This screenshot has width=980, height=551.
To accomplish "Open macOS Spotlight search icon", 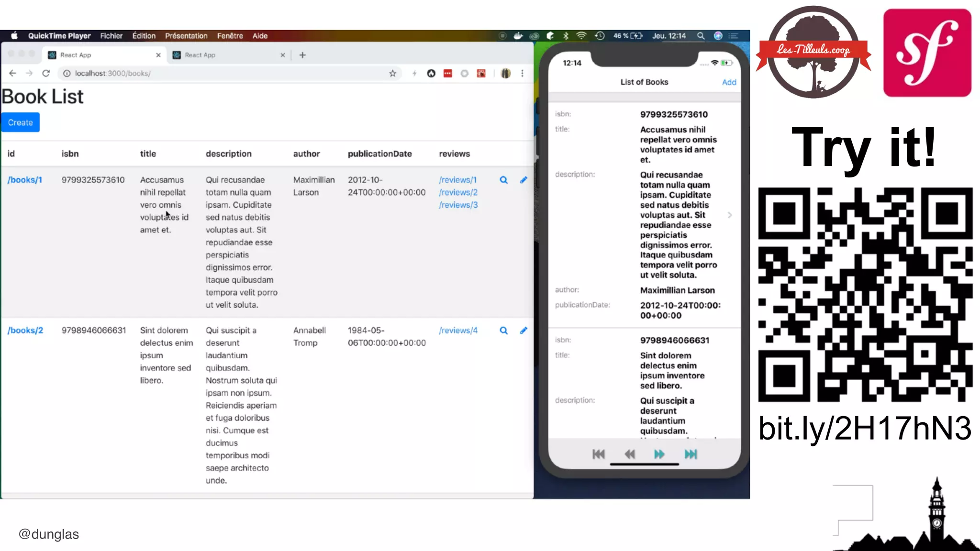I will [x=701, y=36].
